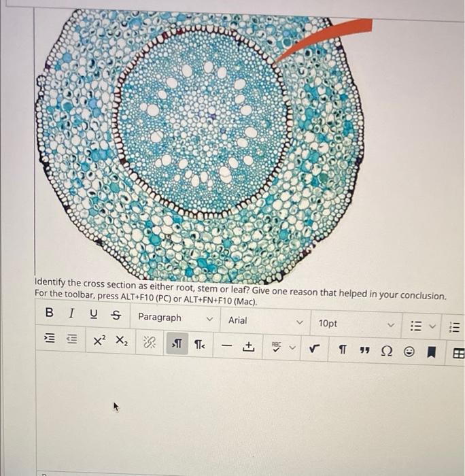
Task: Insert a non-breaking space
Action: [x=248, y=346]
